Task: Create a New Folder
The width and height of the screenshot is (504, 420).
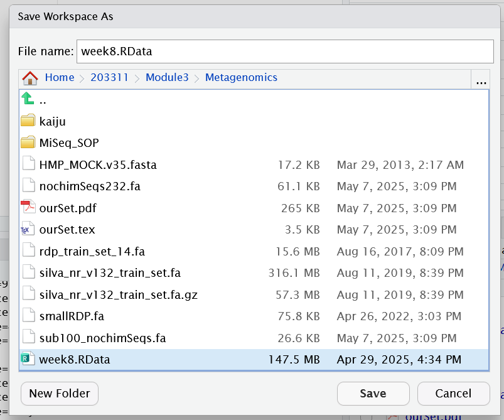Action: click(60, 393)
